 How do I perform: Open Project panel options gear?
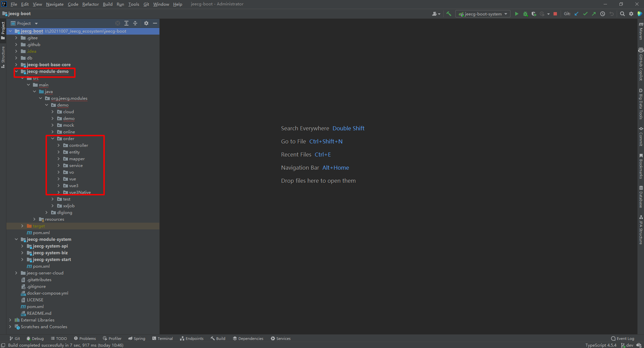tap(146, 23)
